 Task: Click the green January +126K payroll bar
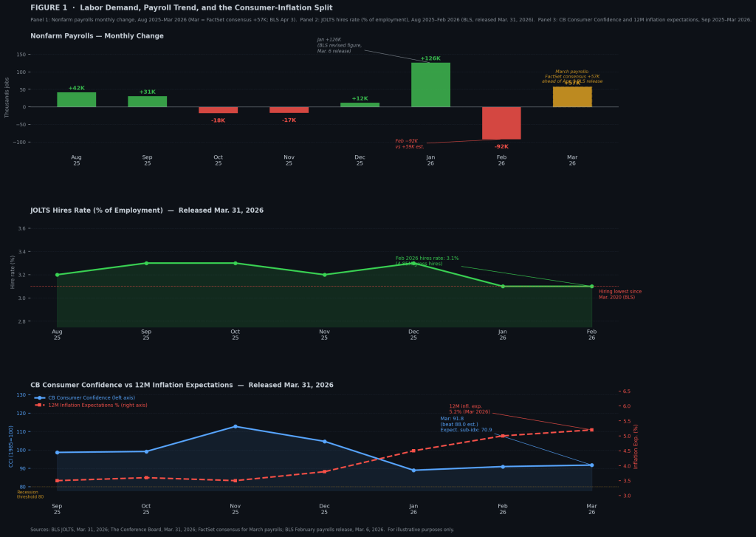[430, 85]
